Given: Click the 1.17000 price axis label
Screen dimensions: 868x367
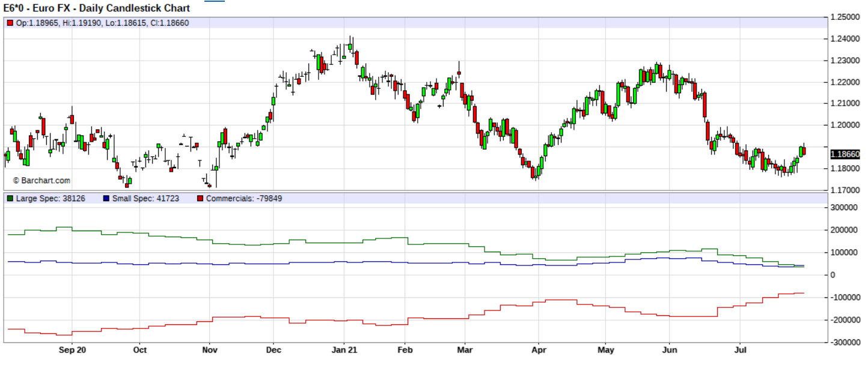Looking at the screenshot, I should click(845, 190).
